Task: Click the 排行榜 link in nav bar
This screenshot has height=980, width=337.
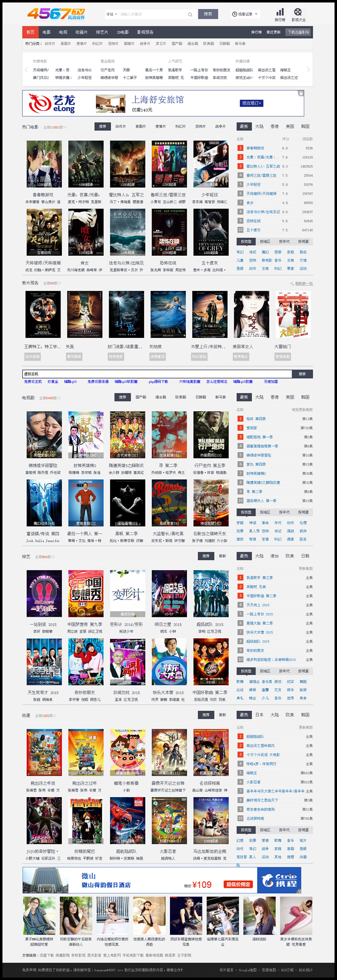Action: pos(256,32)
